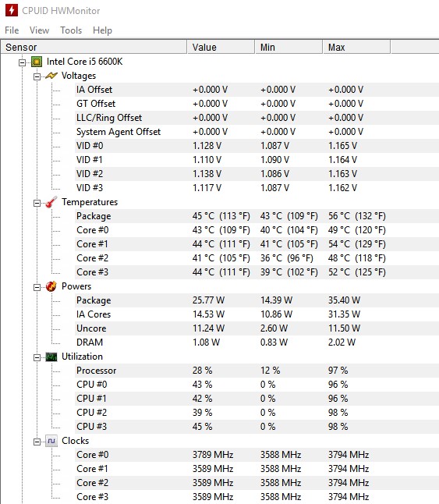The height and width of the screenshot is (504, 439).
Task: Click the Utilization graph icon
Action: pyautogui.click(x=51, y=357)
